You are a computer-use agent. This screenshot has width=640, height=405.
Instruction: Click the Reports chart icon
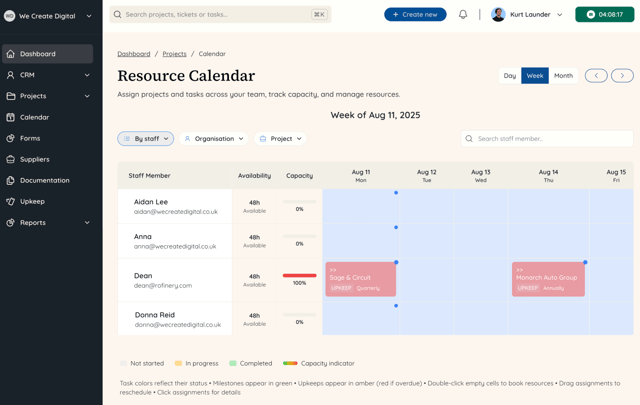coord(11,223)
